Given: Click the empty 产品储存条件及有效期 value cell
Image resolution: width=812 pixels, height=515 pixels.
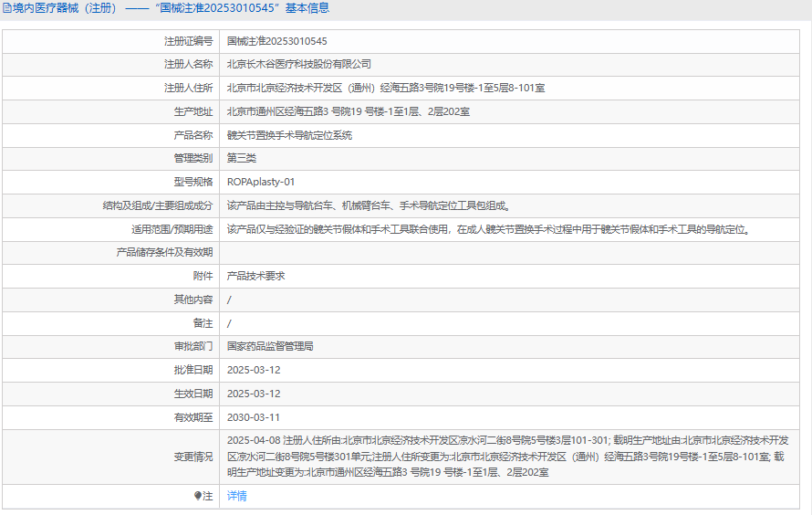Looking at the screenshot, I should click(x=511, y=252).
